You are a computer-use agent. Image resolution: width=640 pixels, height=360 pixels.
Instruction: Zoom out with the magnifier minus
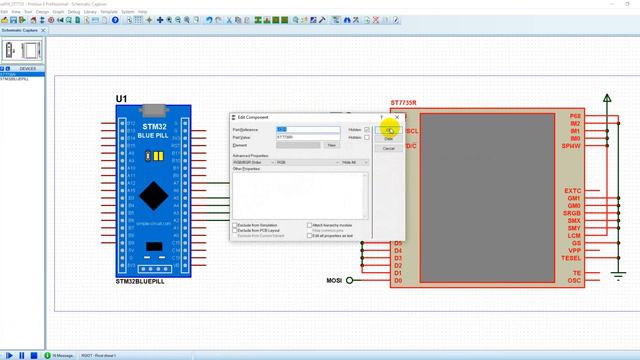178,20
